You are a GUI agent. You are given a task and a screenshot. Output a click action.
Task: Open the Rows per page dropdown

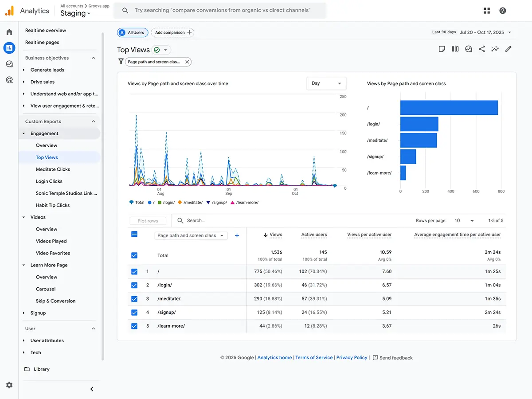point(464,221)
